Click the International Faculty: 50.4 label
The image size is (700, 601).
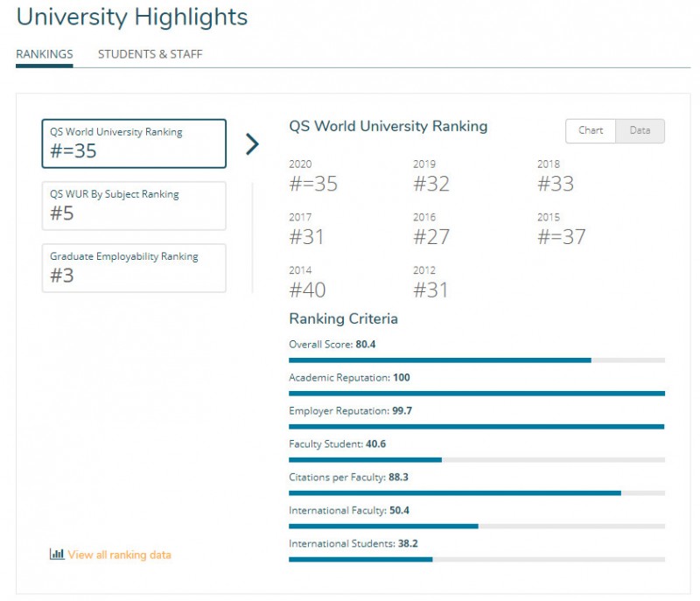(x=348, y=510)
